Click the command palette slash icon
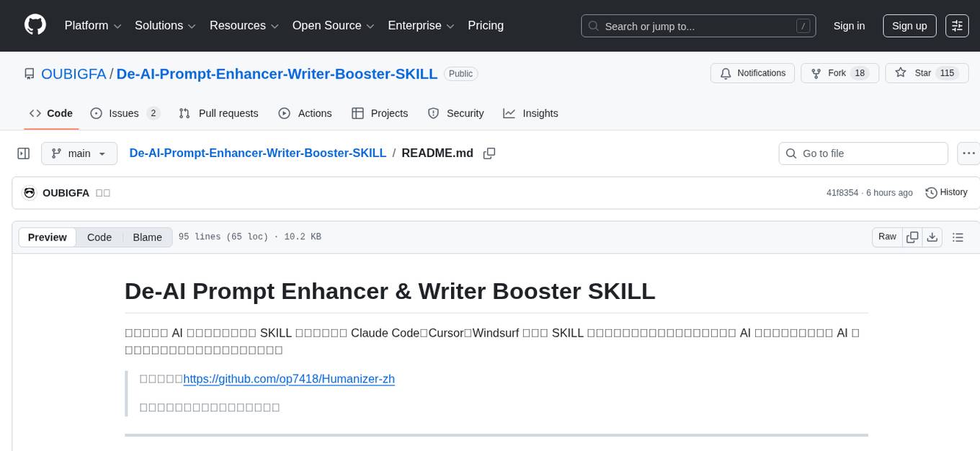This screenshot has height=451, width=980. click(x=803, y=25)
